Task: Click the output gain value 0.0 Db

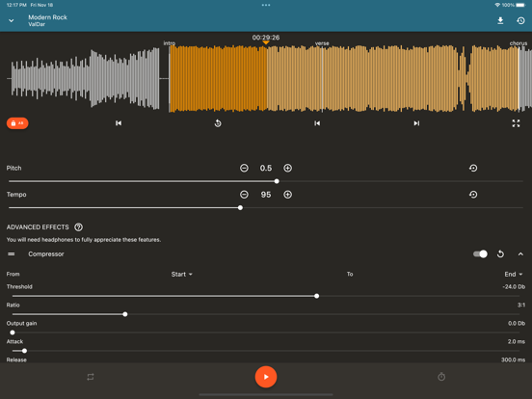Action: (x=517, y=323)
